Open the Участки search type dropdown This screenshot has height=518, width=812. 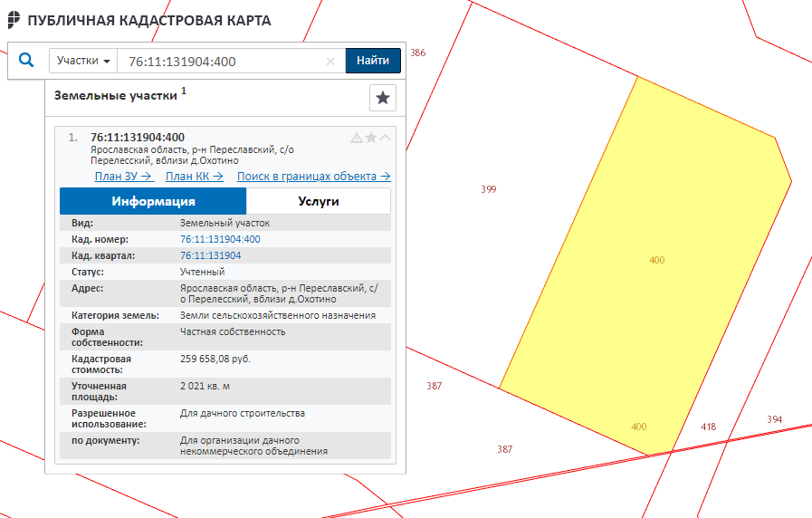click(x=83, y=61)
